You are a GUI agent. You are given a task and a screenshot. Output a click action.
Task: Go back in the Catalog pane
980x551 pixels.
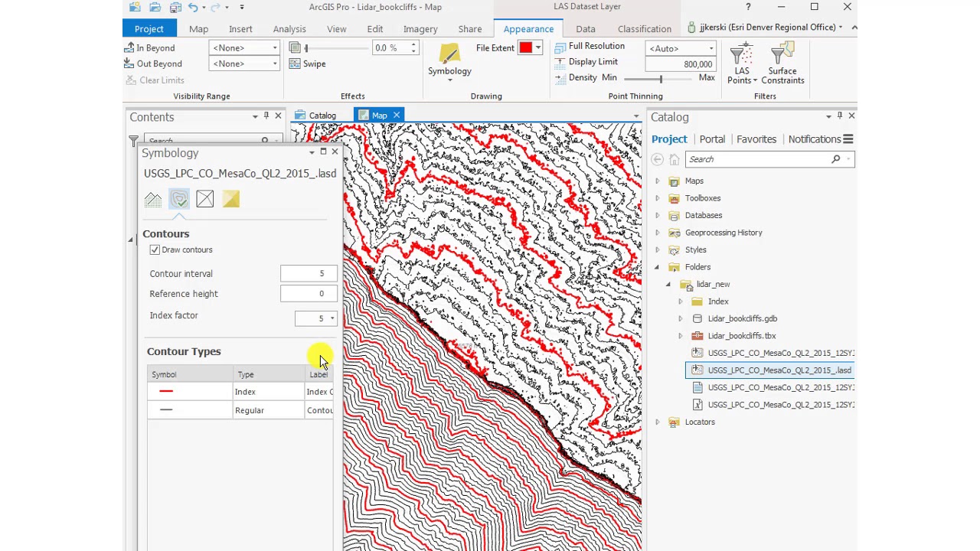tap(657, 159)
